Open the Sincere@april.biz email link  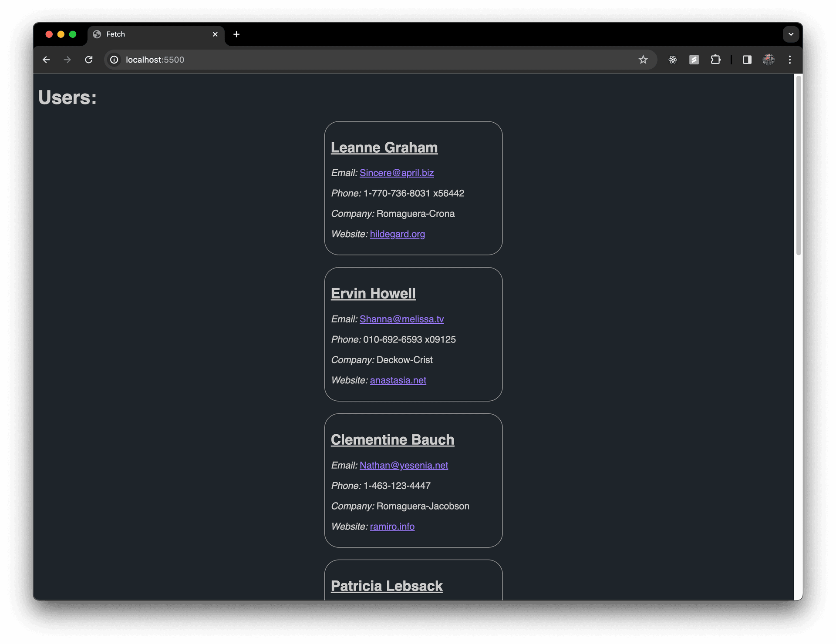[x=396, y=173]
